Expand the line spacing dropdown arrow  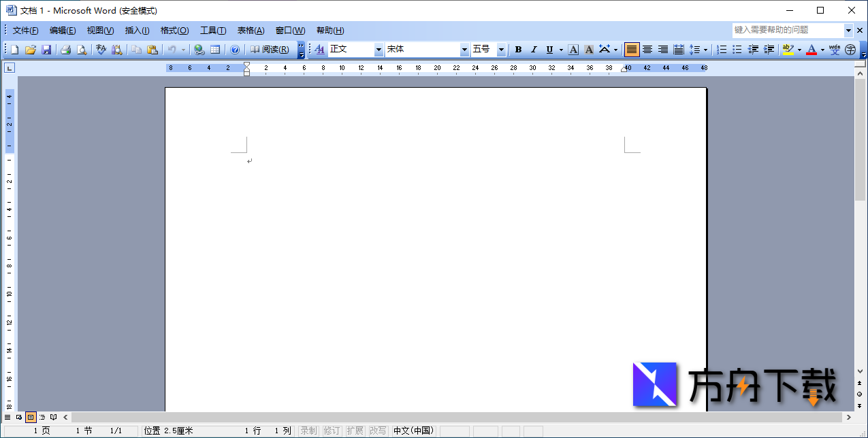[x=706, y=49]
